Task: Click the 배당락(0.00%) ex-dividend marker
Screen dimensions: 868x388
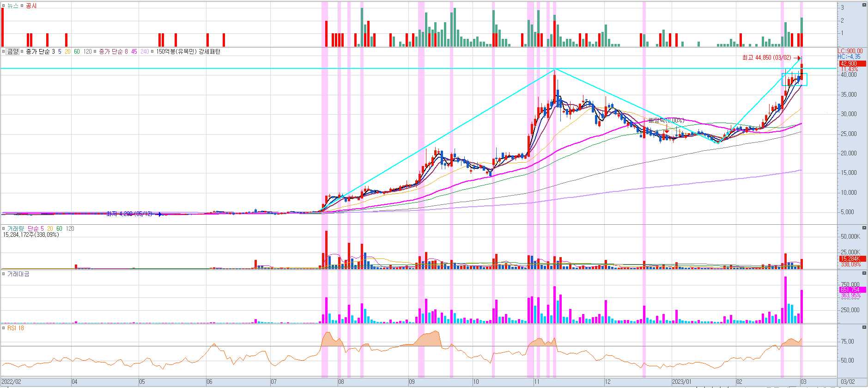Action: point(666,121)
